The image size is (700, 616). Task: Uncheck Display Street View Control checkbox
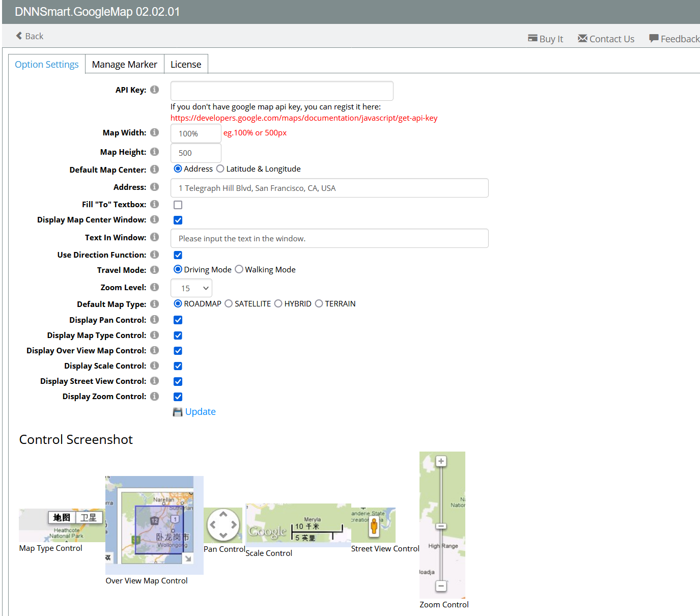pyautogui.click(x=178, y=381)
